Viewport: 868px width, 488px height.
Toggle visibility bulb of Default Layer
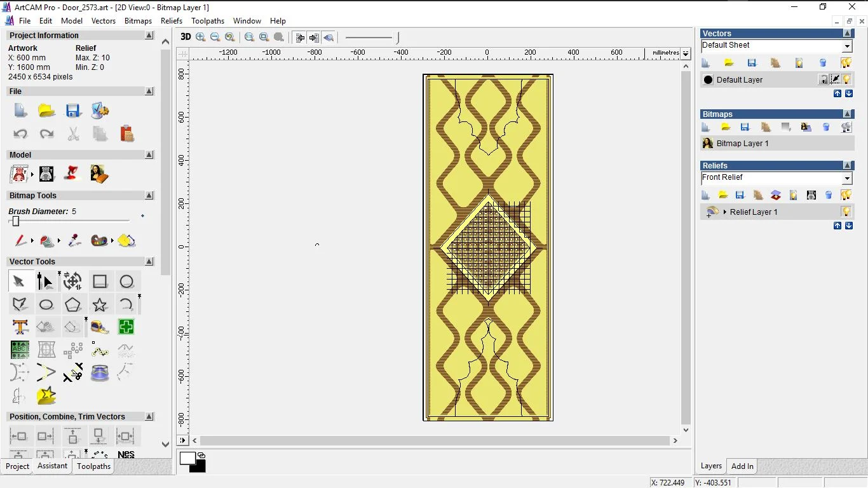[846, 79]
